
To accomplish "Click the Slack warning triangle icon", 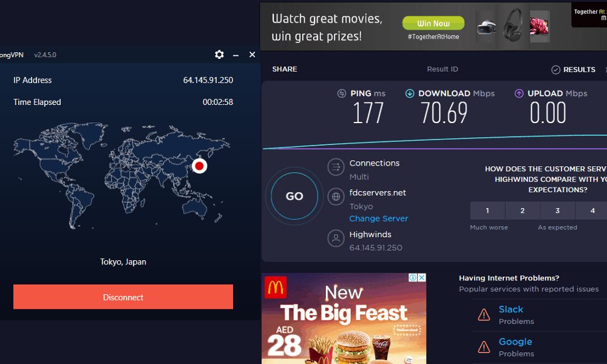I will [484, 314].
